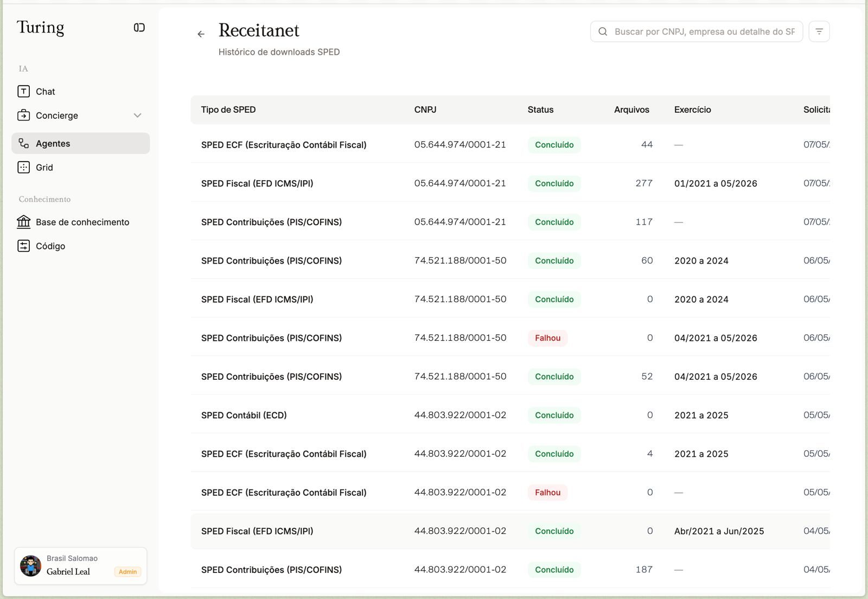Screen dimensions: 868x599
Task: Click the file count 44
Action: coord(647,144)
